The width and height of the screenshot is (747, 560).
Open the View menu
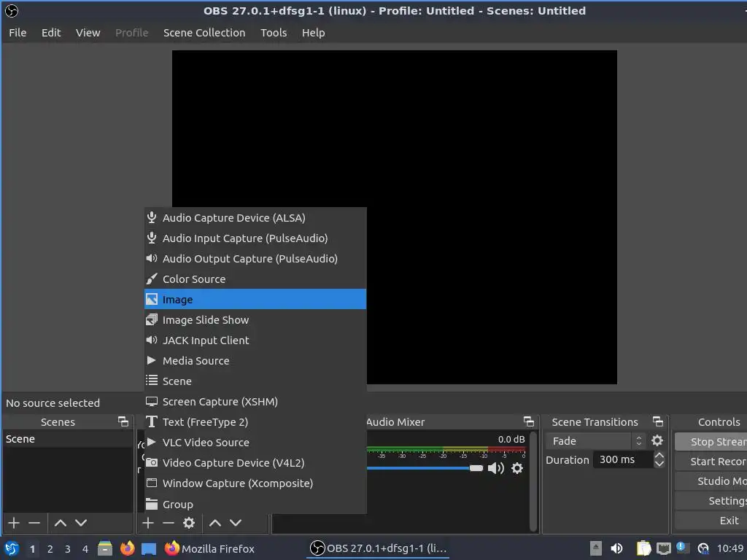88,32
